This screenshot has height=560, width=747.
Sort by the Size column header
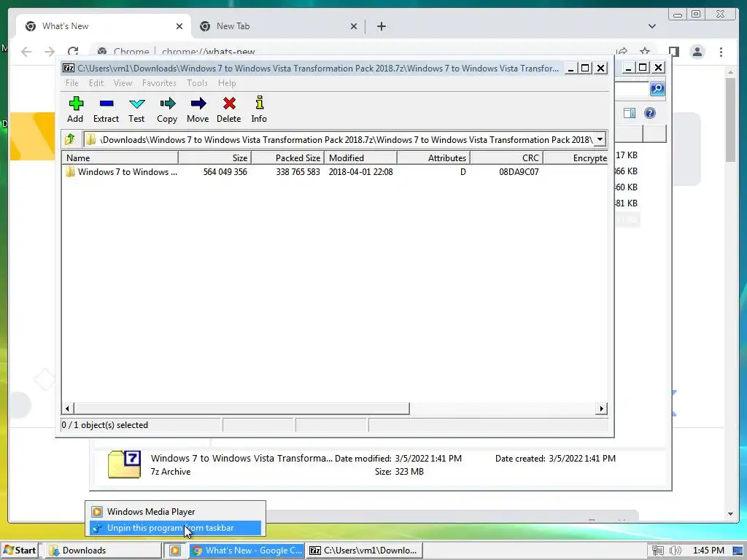(x=215, y=157)
